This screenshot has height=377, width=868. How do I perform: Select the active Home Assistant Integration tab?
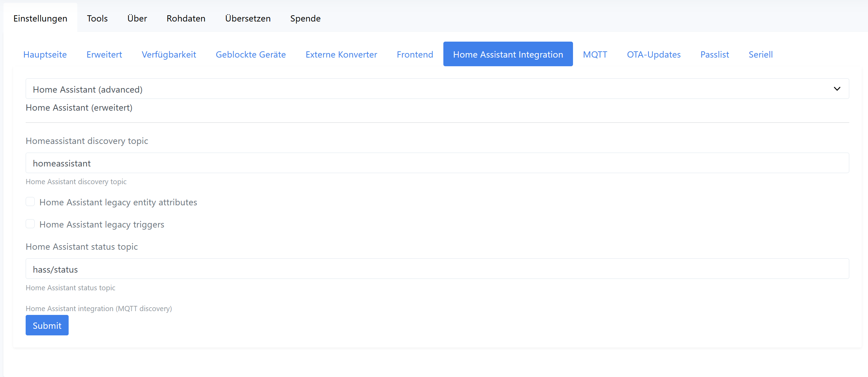pyautogui.click(x=507, y=54)
